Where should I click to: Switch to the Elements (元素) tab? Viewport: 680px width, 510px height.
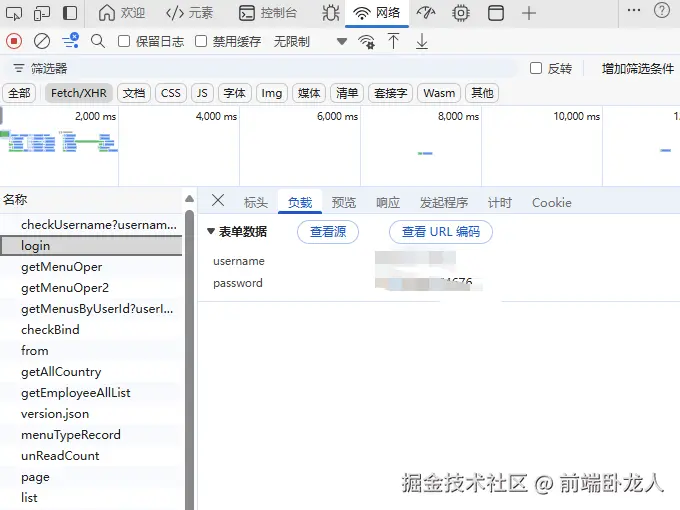pos(189,13)
